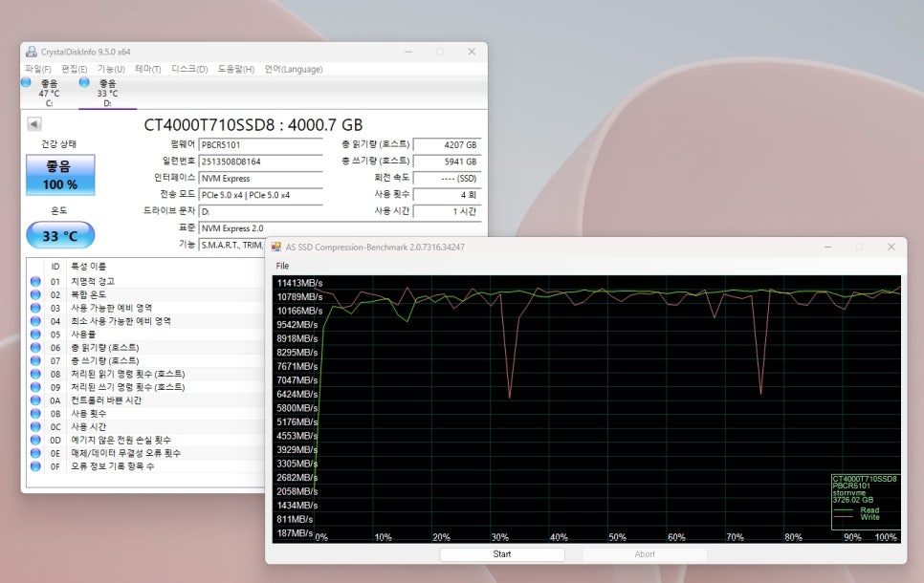The width and height of the screenshot is (924, 583).
Task: Click the serial number field 2513508D8164
Action: click(x=261, y=162)
